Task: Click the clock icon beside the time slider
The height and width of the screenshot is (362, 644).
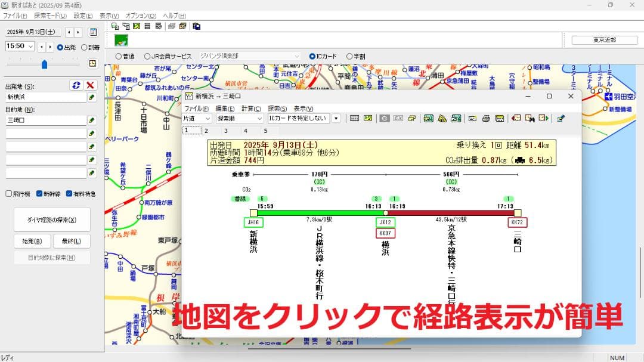Action: pos(92,63)
